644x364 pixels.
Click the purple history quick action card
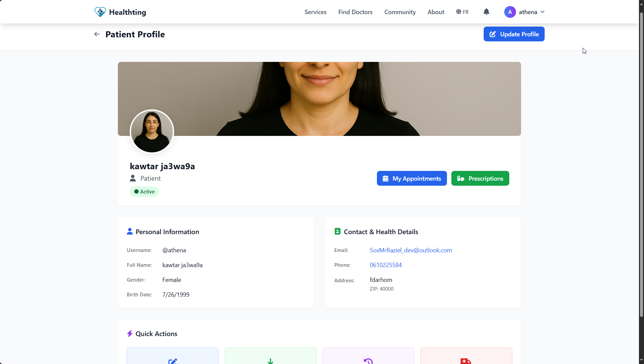click(368, 357)
